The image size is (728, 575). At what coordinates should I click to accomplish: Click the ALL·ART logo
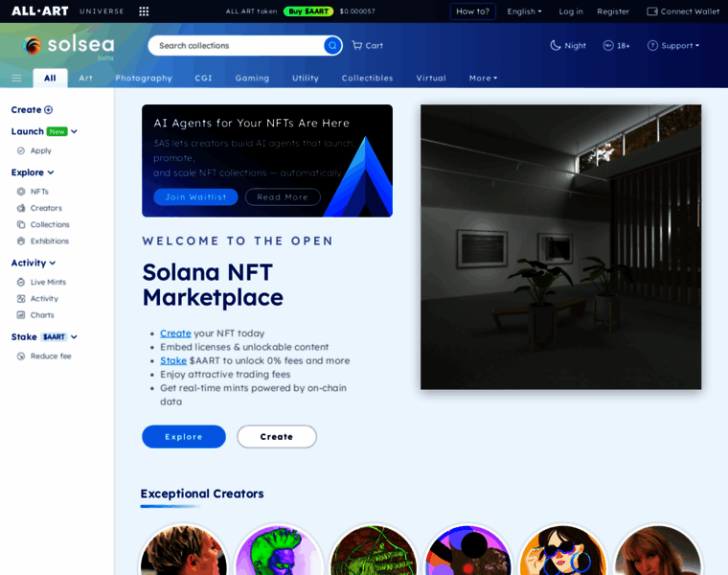pyautogui.click(x=40, y=11)
